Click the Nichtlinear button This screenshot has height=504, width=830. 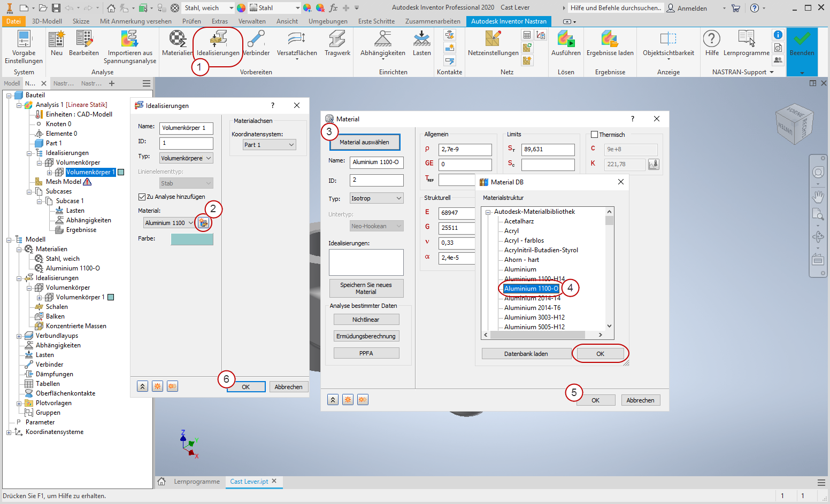(366, 320)
